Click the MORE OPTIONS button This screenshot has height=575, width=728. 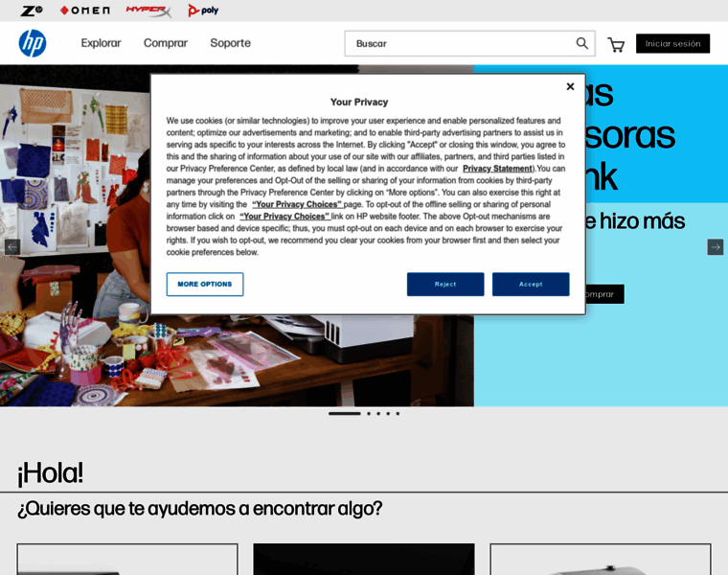tap(205, 284)
